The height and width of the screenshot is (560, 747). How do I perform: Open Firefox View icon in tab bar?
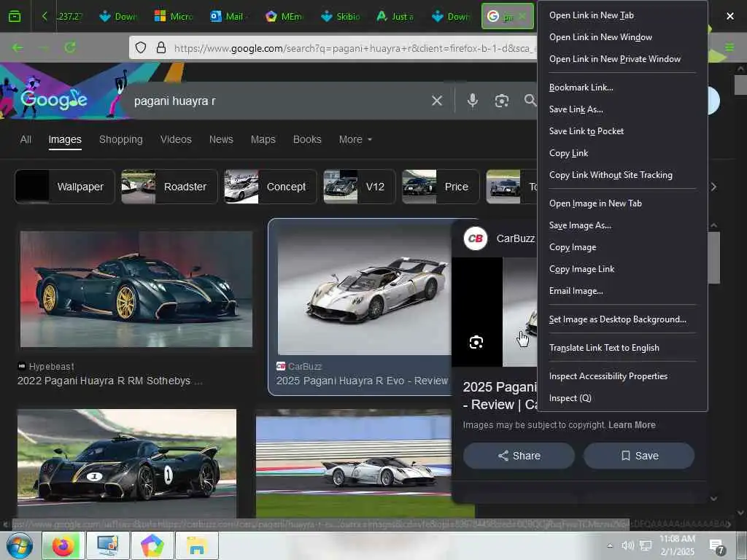(x=15, y=17)
